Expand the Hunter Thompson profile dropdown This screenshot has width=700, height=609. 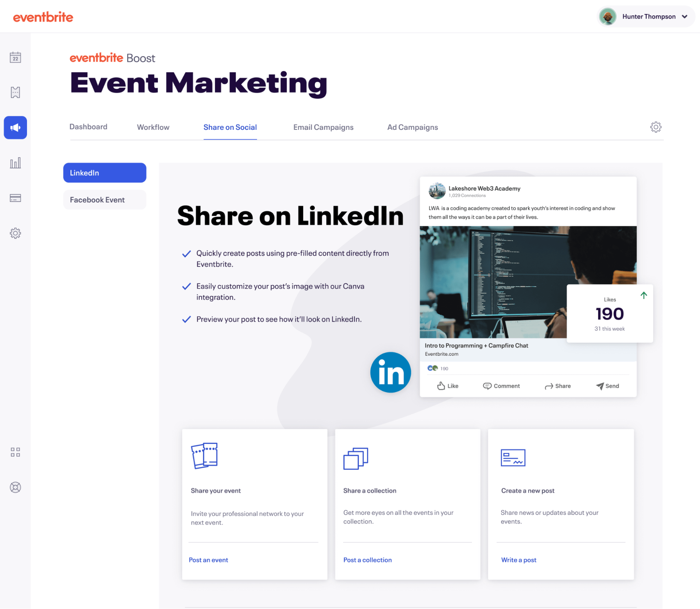click(x=686, y=16)
